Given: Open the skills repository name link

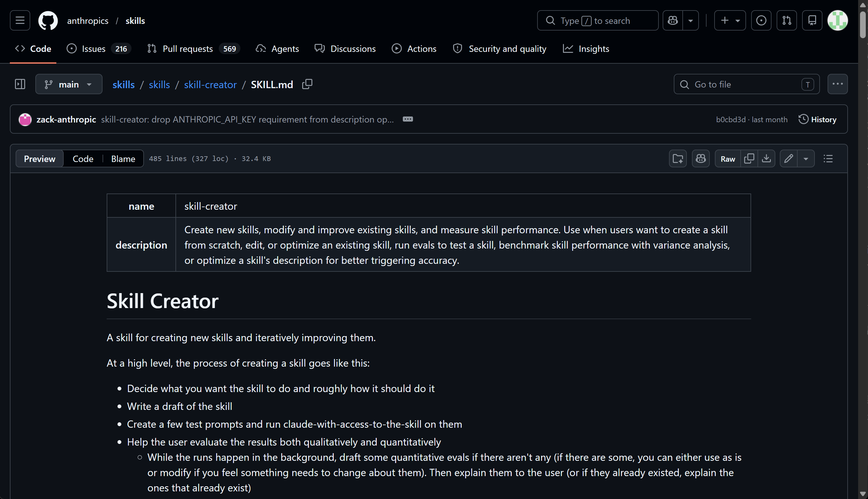Looking at the screenshot, I should coord(135,21).
